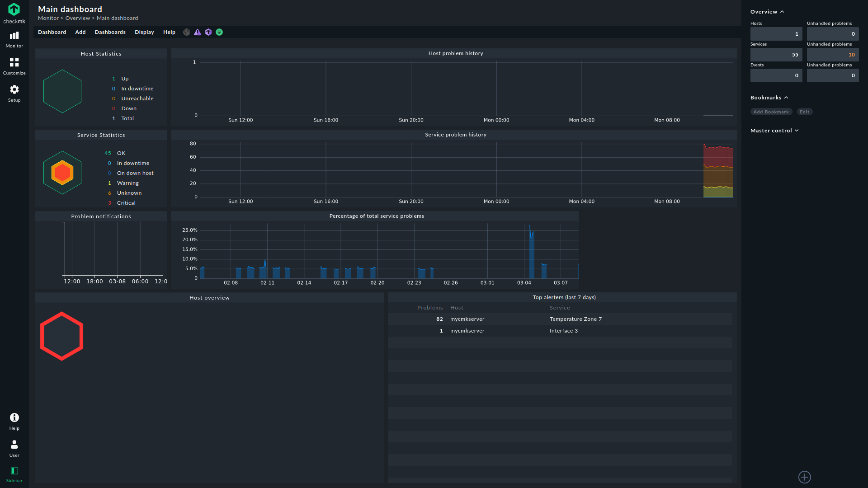
Task: Click the Setup gear icon
Action: (14, 89)
